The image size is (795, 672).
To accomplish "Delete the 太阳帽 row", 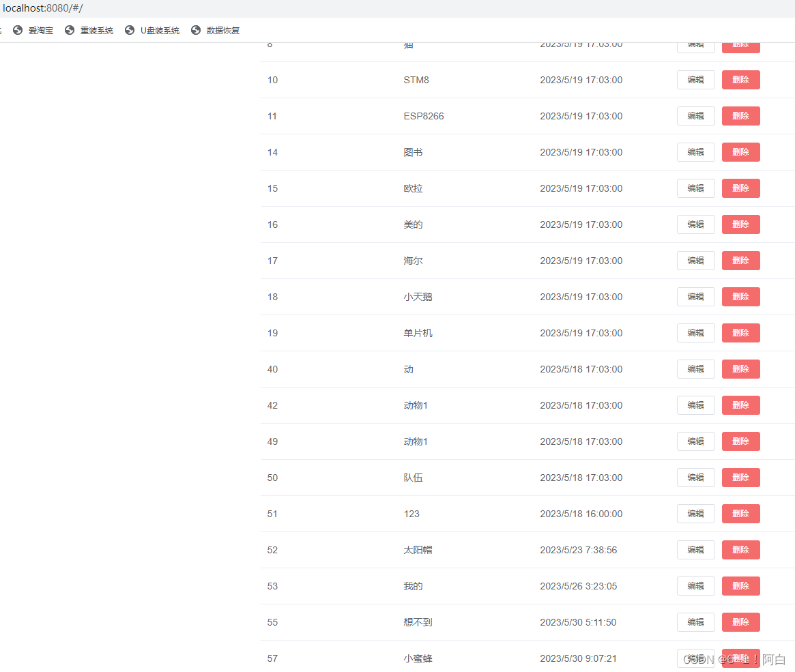I will (741, 550).
